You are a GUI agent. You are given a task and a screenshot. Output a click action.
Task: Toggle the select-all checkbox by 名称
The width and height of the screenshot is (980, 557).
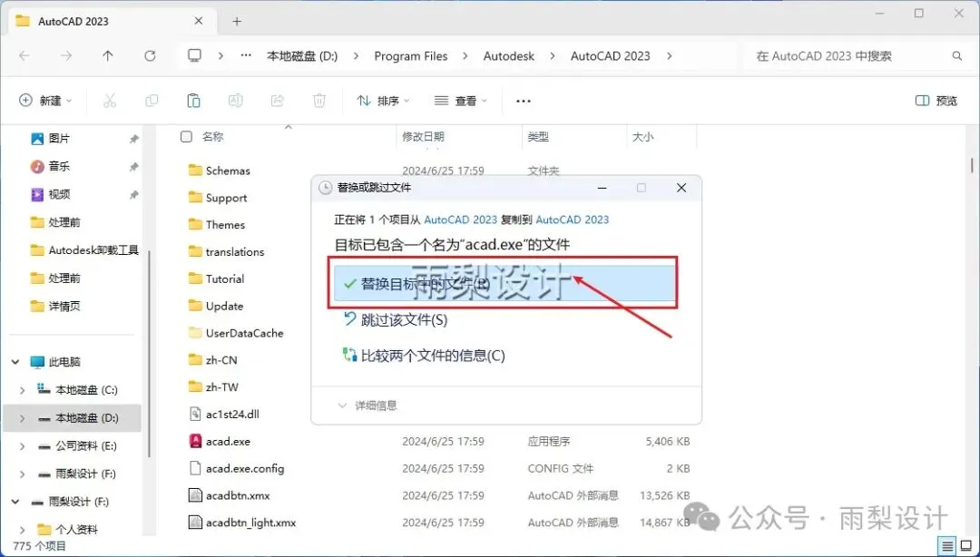186,136
